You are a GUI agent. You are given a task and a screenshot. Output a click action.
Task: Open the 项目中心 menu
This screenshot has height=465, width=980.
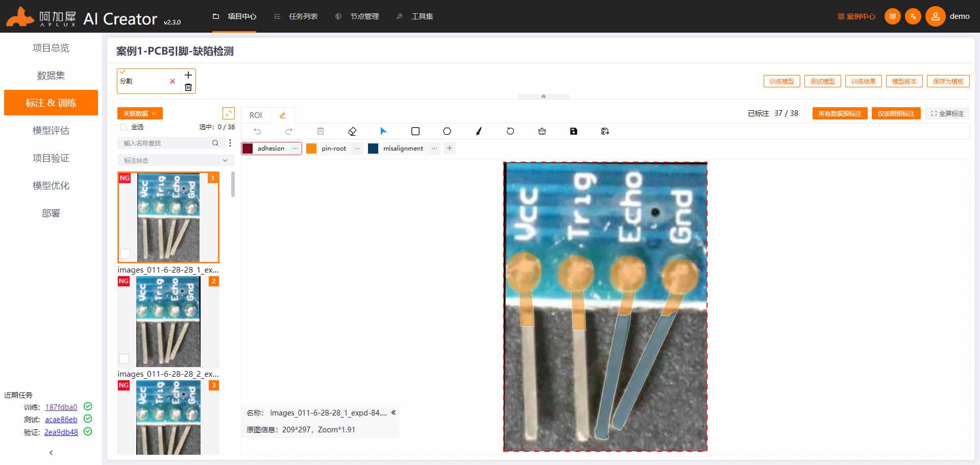click(234, 16)
